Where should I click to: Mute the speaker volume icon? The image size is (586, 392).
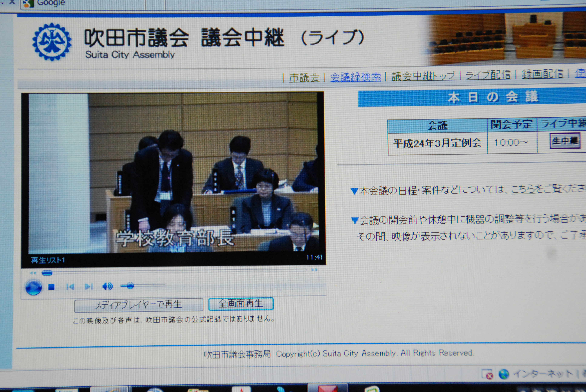[108, 286]
